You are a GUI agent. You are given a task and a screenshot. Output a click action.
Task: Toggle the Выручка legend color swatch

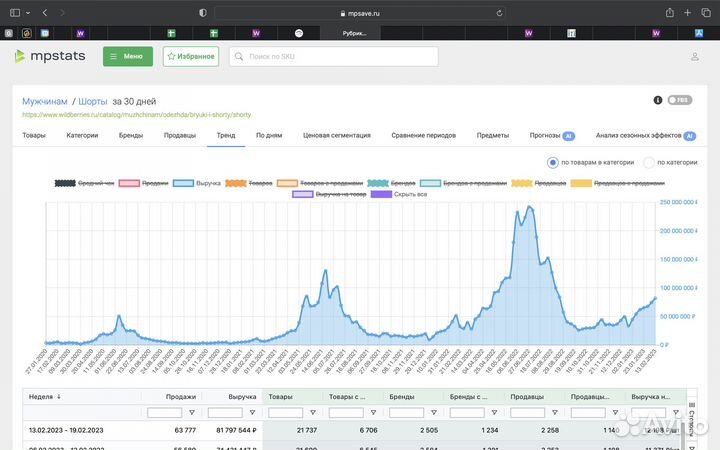tap(183, 184)
